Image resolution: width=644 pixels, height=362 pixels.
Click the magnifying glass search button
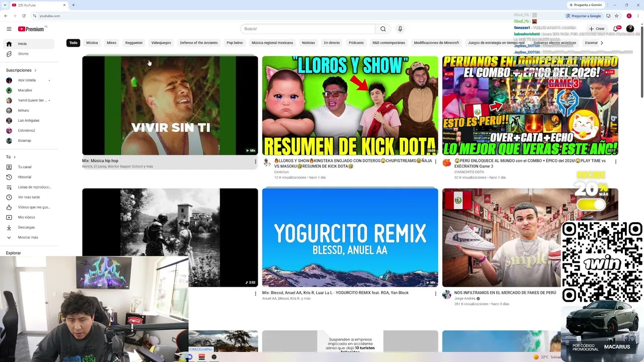pos(383,29)
